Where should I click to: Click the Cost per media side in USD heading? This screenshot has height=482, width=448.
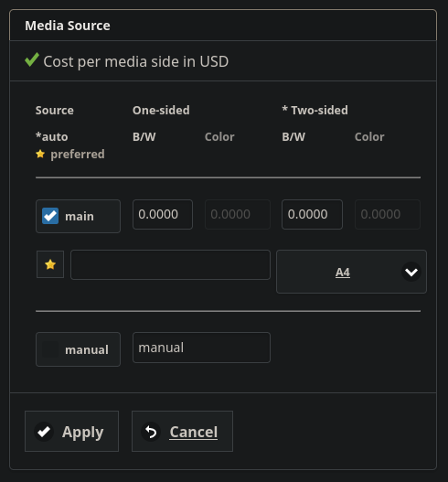136,61
